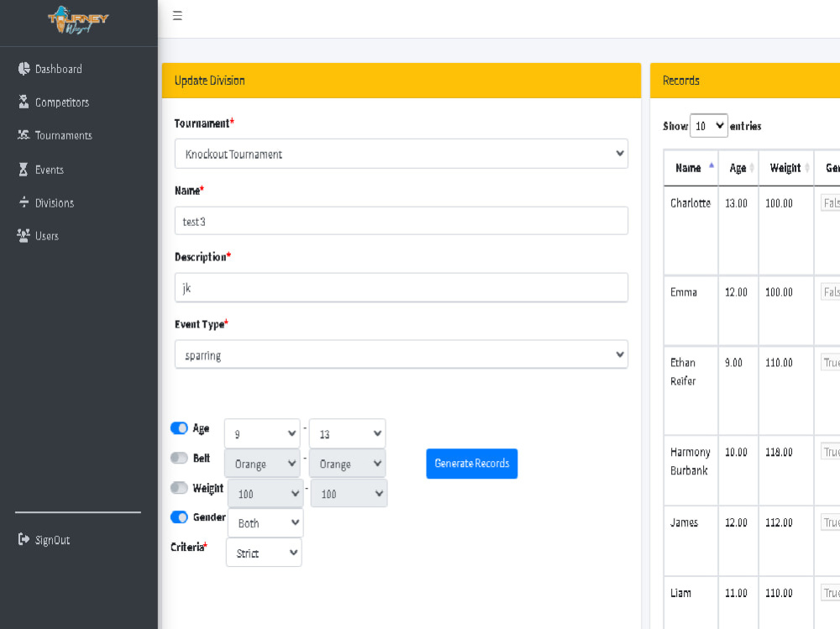Viewport: 840px width, 629px height.
Task: Open the second Belt dropdown Orange
Action: 347,464
